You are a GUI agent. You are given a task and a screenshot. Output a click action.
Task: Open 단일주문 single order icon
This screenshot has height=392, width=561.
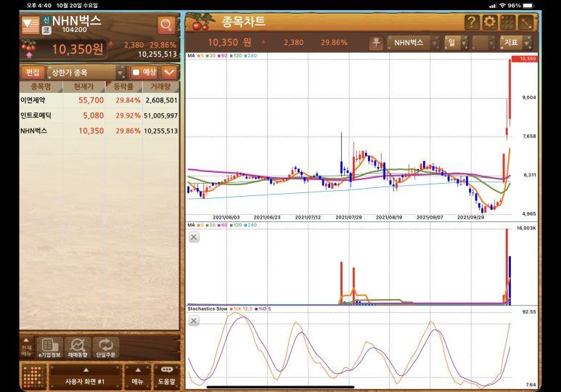(x=106, y=348)
